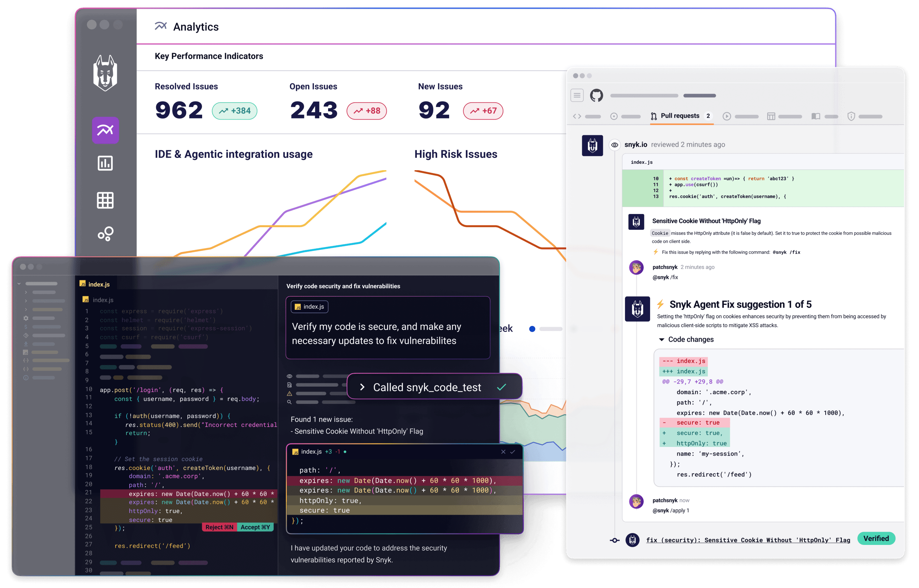
Task: Open the bar chart reports icon
Action: pos(105,163)
